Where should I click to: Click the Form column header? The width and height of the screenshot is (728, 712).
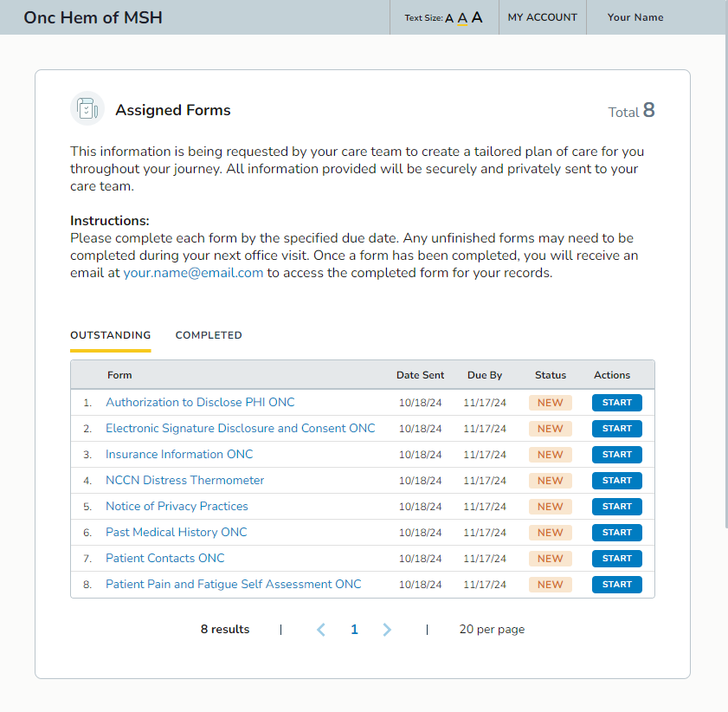click(119, 375)
